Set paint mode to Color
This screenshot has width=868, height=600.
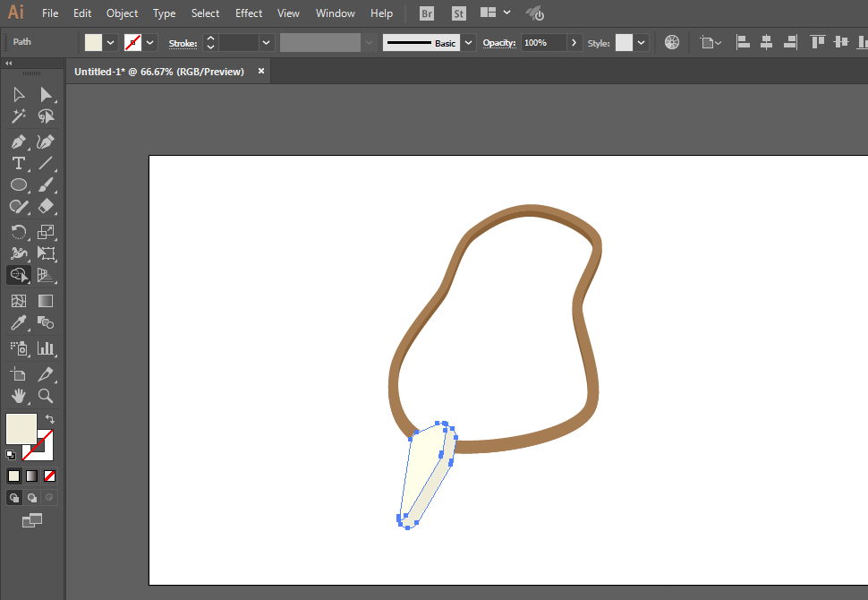[13, 476]
